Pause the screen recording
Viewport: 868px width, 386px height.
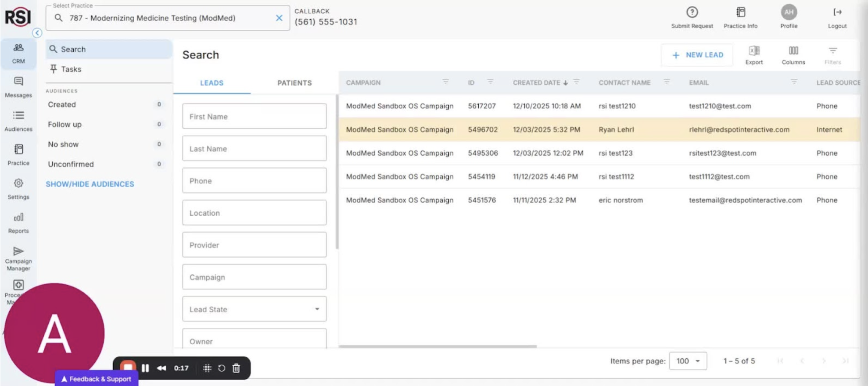145,368
